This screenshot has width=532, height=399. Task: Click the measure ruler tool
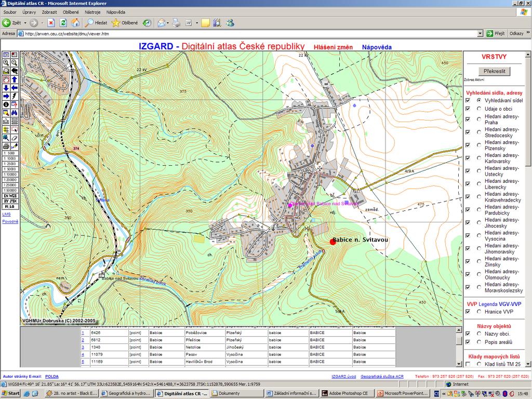pos(6,121)
